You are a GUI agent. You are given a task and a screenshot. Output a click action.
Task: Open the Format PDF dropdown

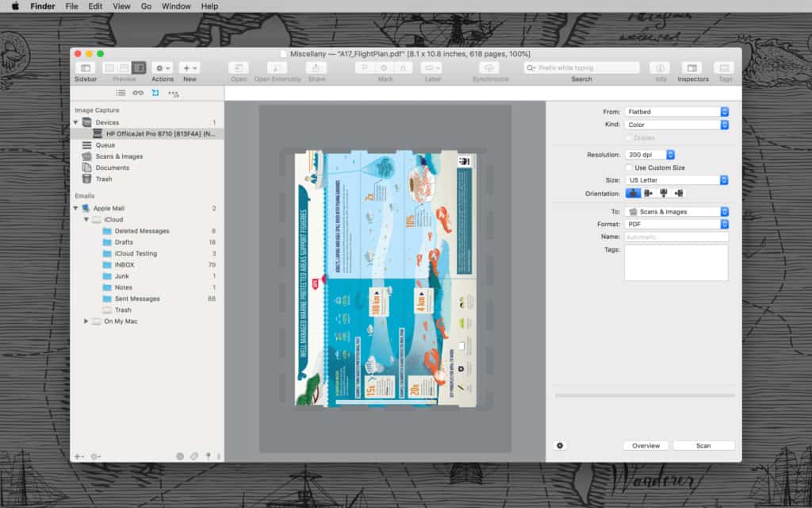[x=677, y=225]
